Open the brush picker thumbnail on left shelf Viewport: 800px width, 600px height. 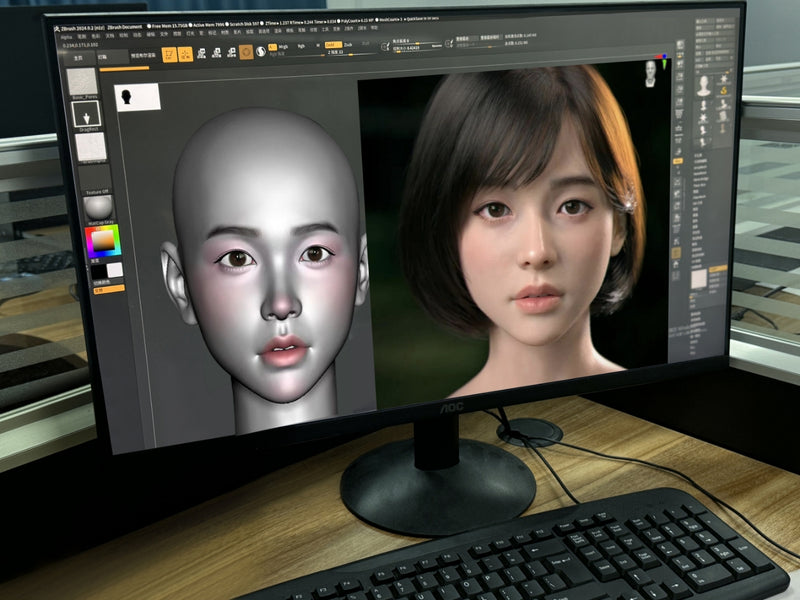(x=83, y=83)
